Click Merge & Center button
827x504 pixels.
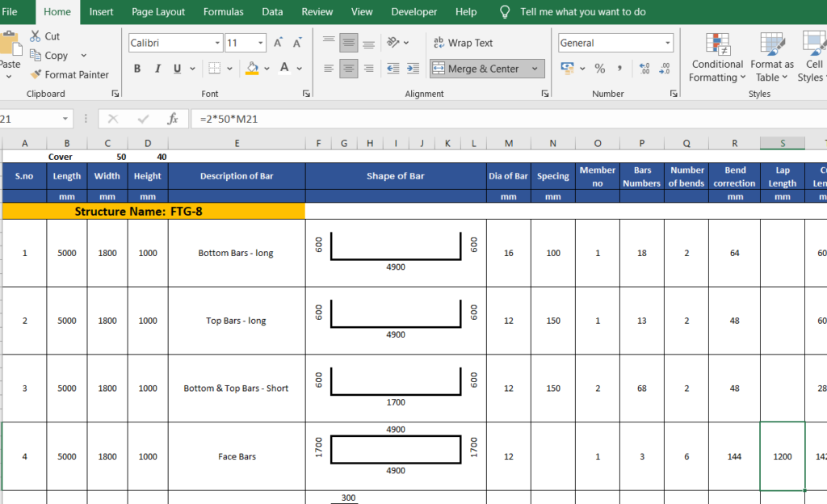coord(477,69)
